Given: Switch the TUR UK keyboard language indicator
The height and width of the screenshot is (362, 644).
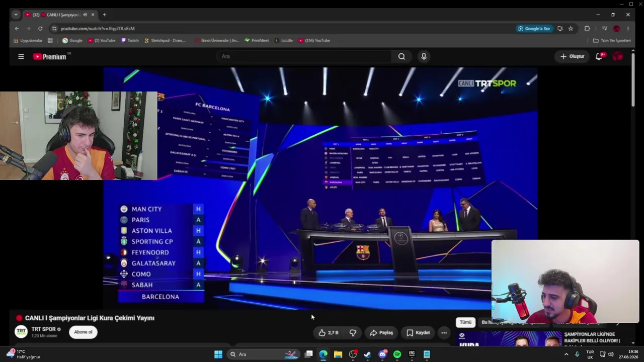Looking at the screenshot, I should click(590, 354).
